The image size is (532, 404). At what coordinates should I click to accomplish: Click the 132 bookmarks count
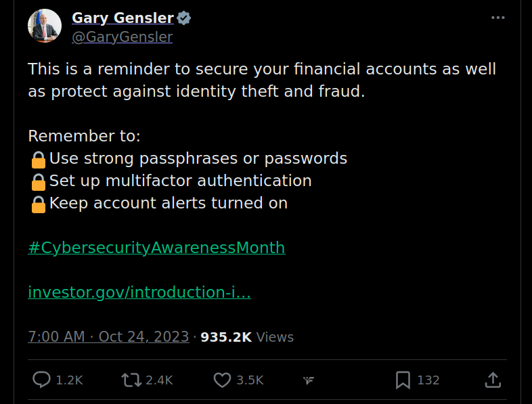click(428, 380)
